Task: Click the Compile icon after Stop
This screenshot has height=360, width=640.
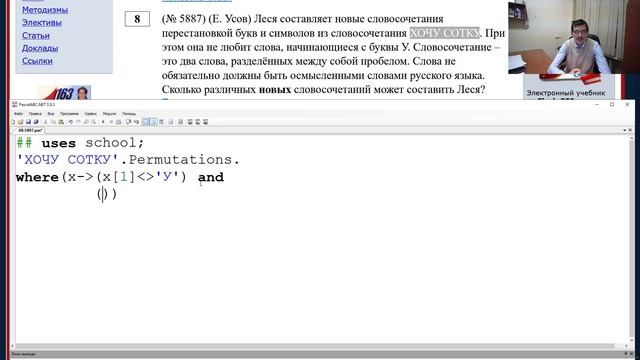Action: click(118, 122)
